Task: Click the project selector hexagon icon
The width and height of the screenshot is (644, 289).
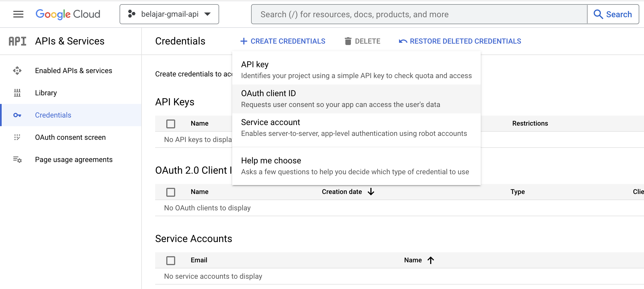Action: 132,14
